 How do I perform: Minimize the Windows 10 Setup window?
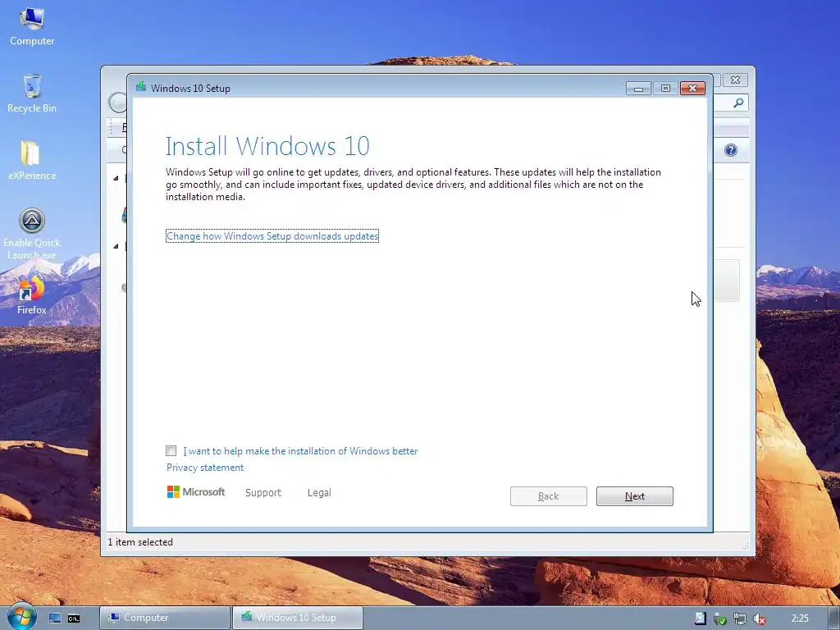point(638,89)
